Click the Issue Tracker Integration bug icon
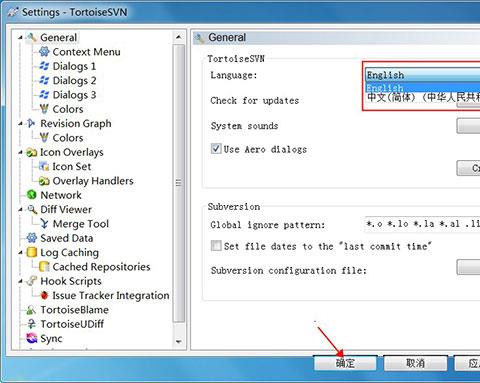The width and height of the screenshot is (480, 383). click(x=44, y=295)
